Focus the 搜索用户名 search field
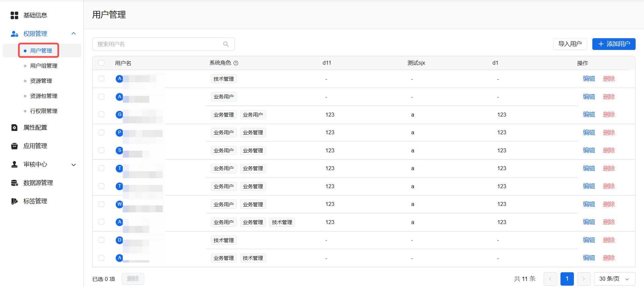The image size is (644, 287). [x=158, y=44]
